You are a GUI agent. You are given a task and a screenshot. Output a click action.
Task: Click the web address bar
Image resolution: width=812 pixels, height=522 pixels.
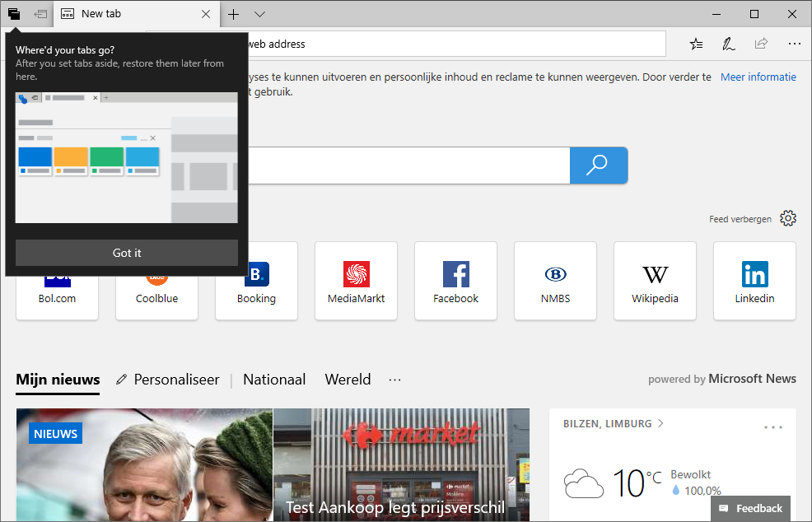pos(457,44)
